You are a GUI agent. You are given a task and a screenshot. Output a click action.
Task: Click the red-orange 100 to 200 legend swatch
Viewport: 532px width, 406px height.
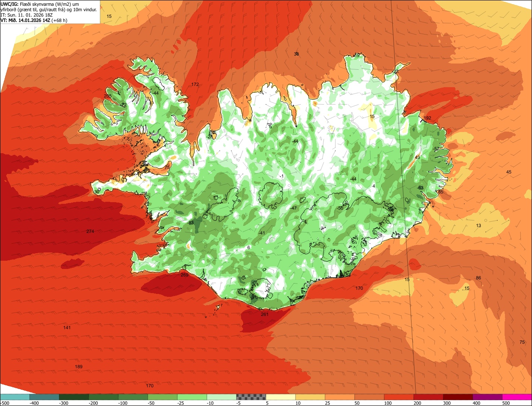click(399, 397)
